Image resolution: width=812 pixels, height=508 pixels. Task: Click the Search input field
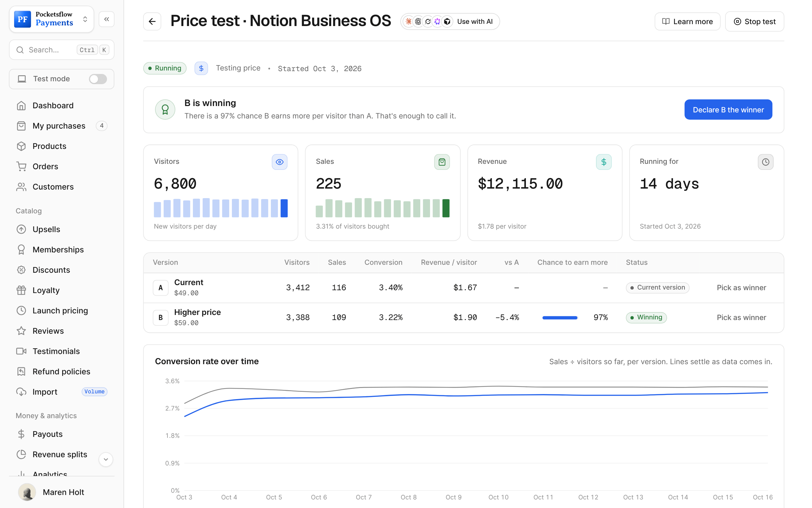tap(62, 50)
